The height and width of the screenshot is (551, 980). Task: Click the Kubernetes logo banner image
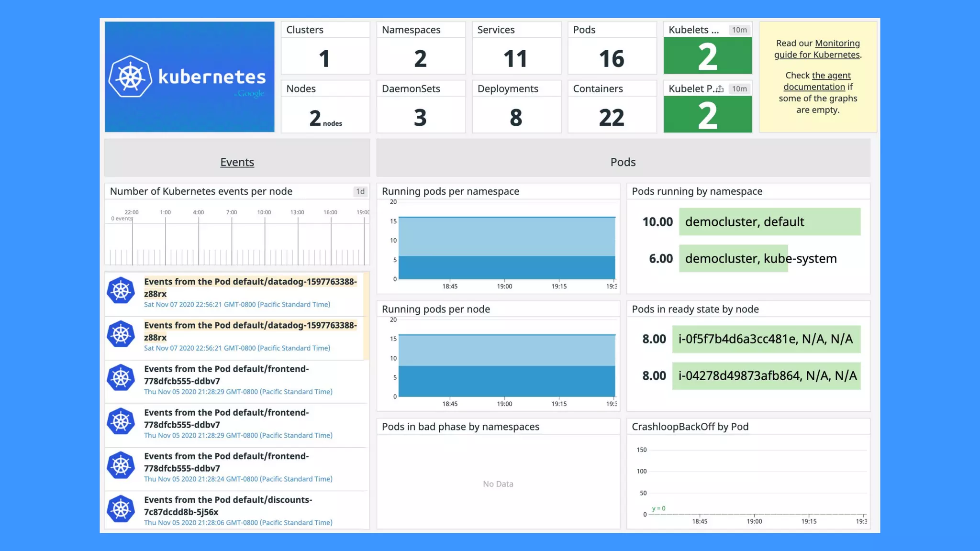pyautogui.click(x=189, y=77)
